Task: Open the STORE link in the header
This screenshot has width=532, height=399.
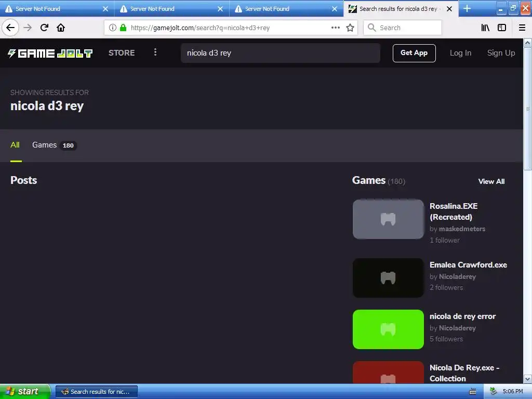Action: pyautogui.click(x=122, y=53)
